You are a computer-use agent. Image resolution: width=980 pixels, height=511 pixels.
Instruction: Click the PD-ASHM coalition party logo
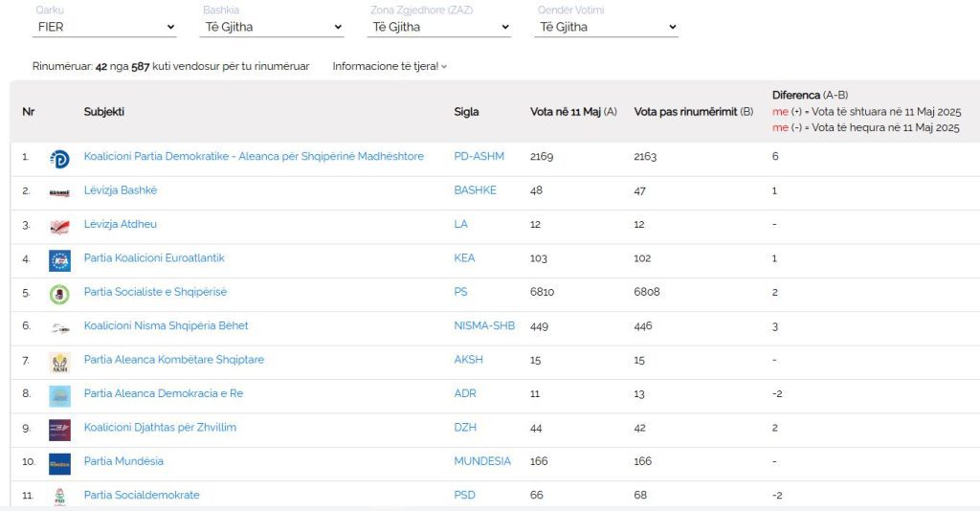pyautogui.click(x=59, y=158)
